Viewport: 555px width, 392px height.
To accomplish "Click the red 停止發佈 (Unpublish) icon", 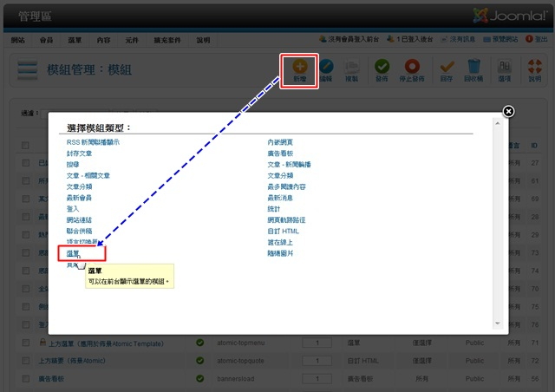I will click(412, 70).
